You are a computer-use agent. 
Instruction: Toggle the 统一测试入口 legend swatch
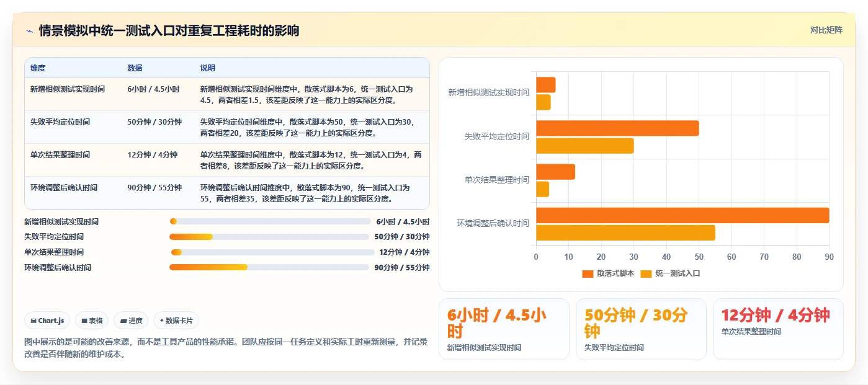tap(647, 273)
